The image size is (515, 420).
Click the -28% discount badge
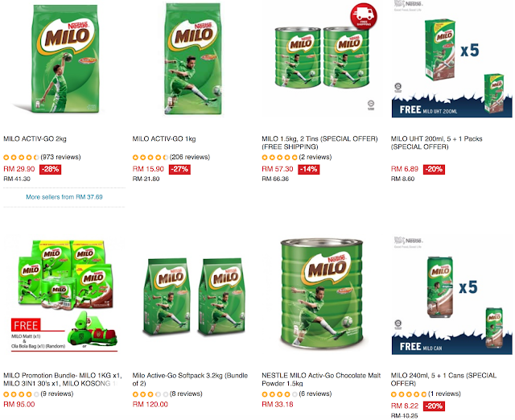click(x=50, y=170)
